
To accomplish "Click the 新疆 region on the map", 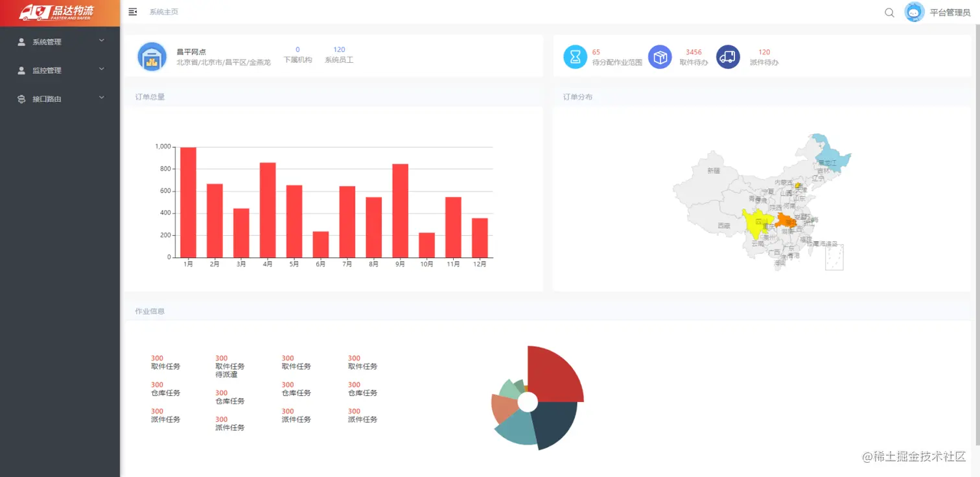I will [x=708, y=177].
